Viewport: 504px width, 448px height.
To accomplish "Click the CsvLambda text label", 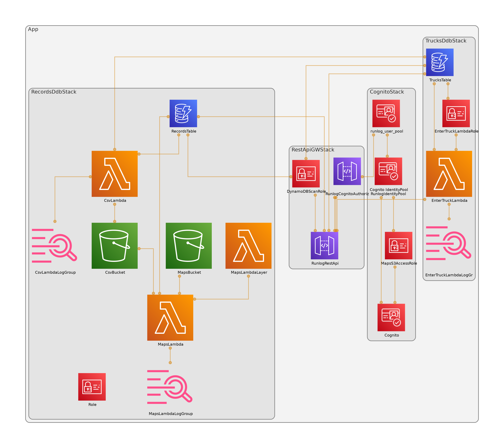I will click(x=115, y=201).
